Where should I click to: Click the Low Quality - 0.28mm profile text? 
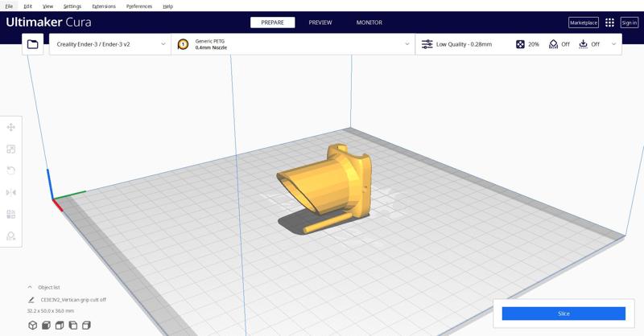click(x=464, y=44)
